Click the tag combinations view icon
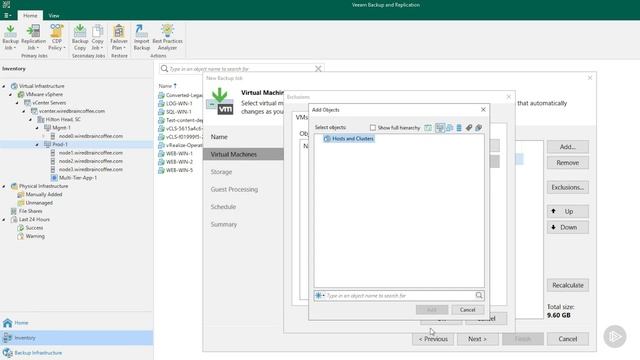 click(x=479, y=128)
